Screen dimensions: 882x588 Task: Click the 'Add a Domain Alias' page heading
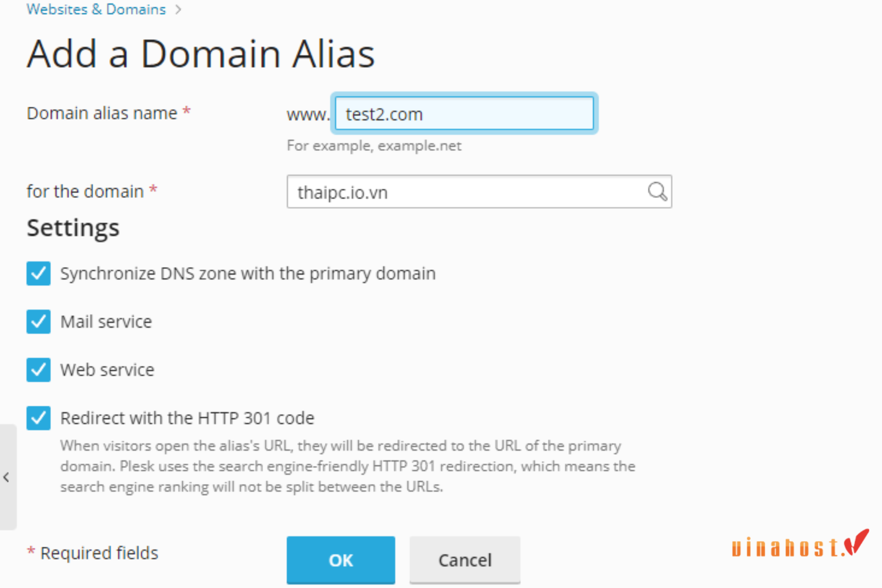coord(201,53)
